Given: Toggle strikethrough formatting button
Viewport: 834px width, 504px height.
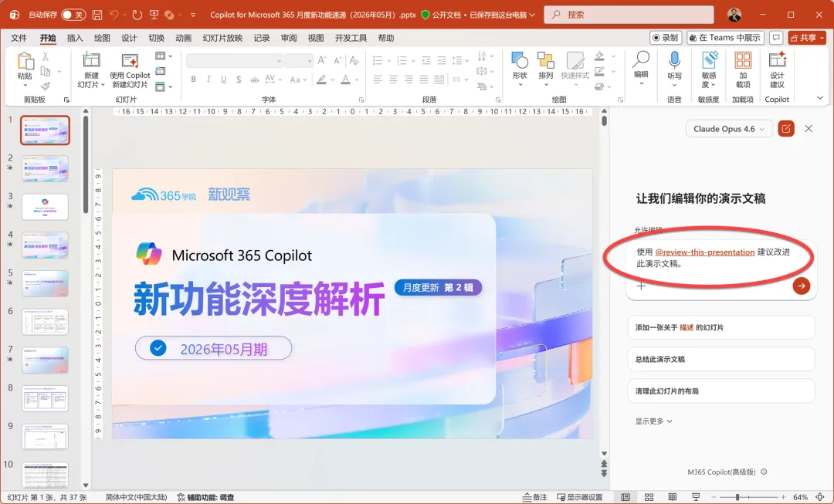Looking at the screenshot, I should point(255,79).
